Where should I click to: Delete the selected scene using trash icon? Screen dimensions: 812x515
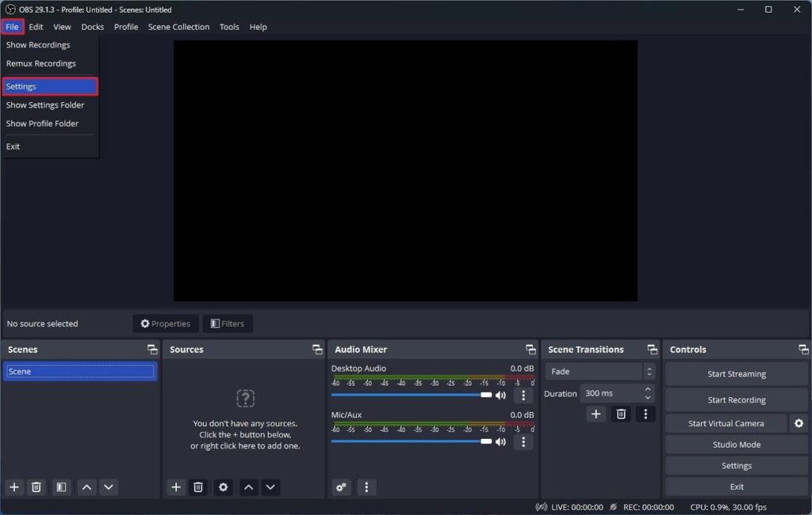[36, 487]
